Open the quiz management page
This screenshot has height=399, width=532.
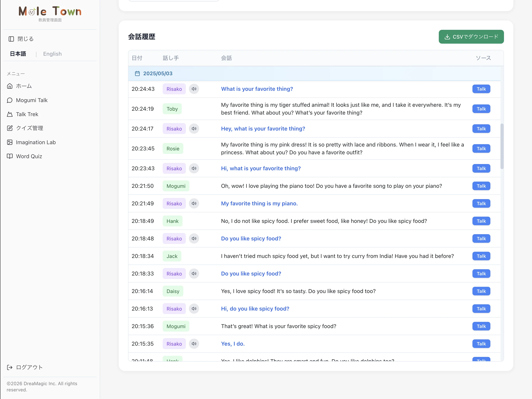(x=29, y=128)
